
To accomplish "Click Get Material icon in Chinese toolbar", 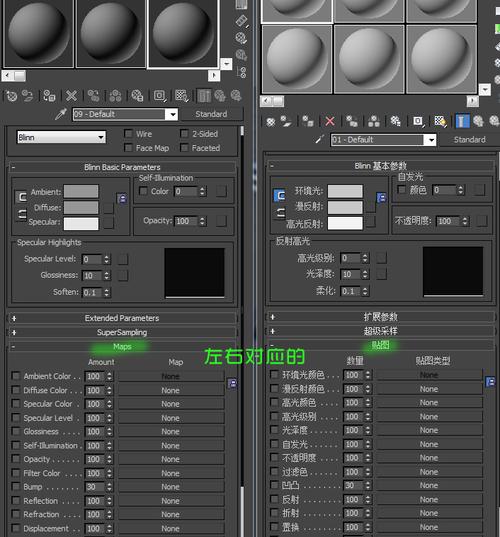I will [x=271, y=122].
